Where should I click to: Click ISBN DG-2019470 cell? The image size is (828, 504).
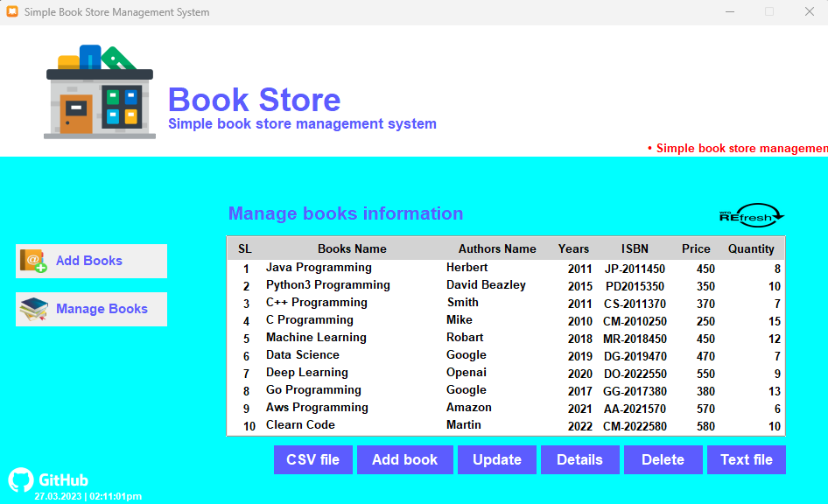point(635,356)
